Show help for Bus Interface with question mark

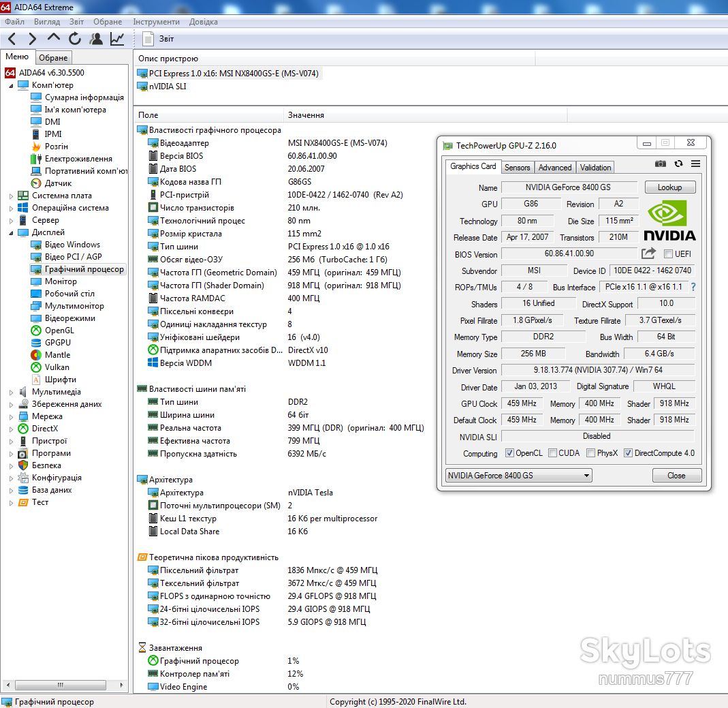pyautogui.click(x=693, y=287)
